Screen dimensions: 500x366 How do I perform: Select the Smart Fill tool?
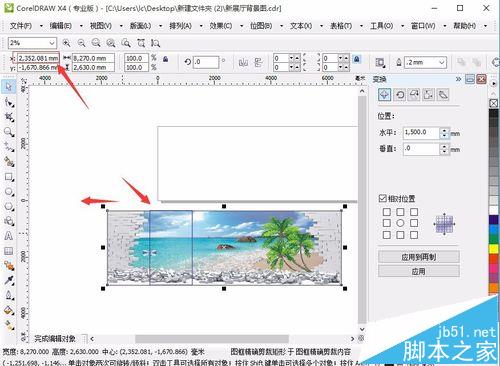[9, 162]
